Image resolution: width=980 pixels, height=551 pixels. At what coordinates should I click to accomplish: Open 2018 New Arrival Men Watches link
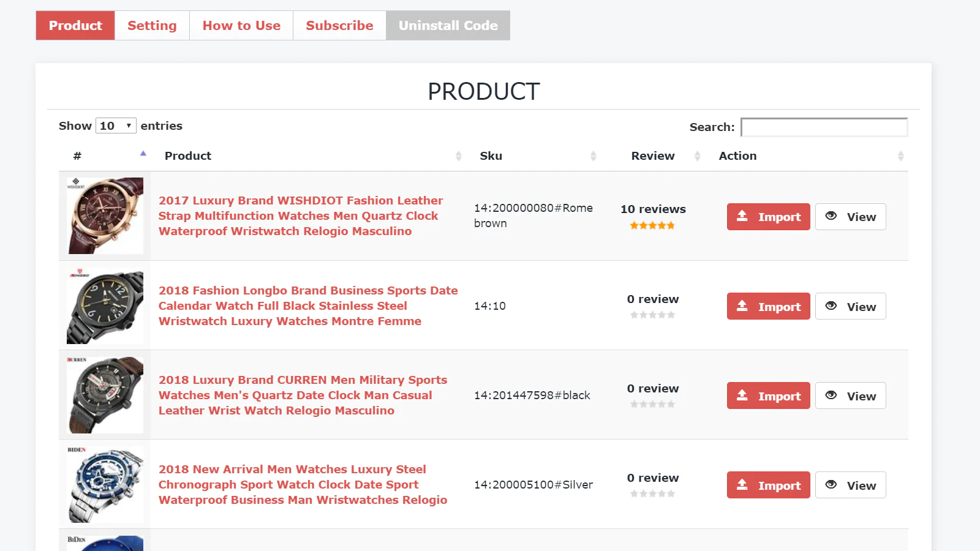coord(303,484)
